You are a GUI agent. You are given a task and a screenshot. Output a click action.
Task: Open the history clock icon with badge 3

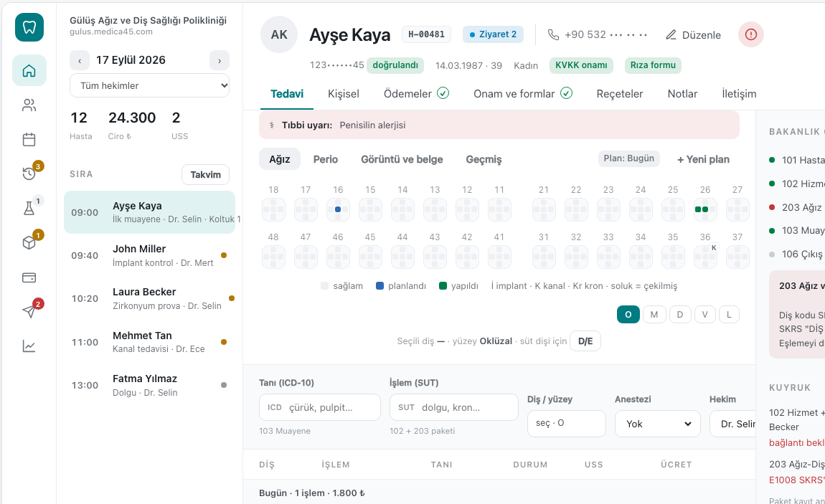coord(29,173)
